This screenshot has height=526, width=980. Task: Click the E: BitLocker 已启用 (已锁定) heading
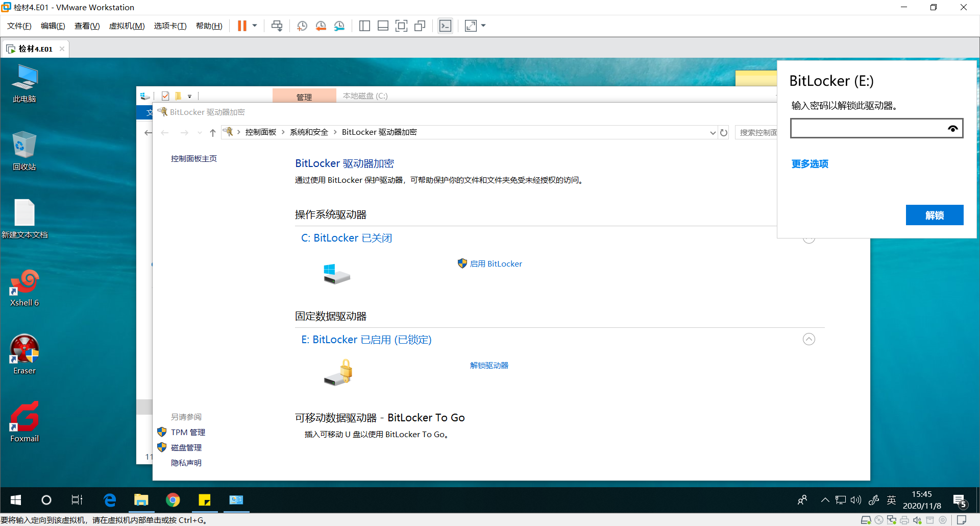coord(366,340)
